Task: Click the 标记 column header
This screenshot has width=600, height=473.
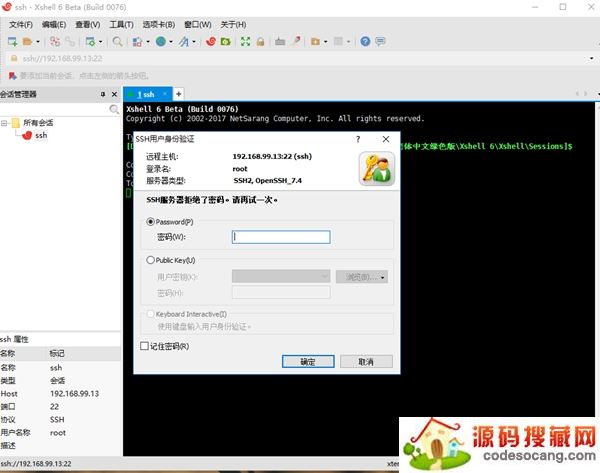Action: pos(84,354)
